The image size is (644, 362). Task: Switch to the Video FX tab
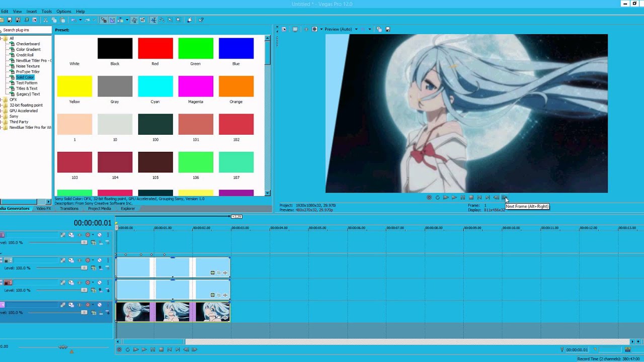[x=43, y=209]
